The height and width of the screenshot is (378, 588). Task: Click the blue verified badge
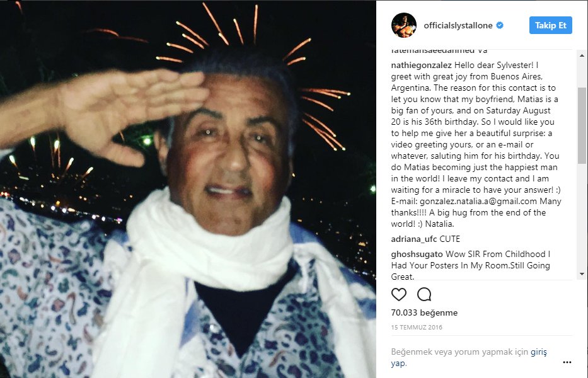pyautogui.click(x=500, y=25)
